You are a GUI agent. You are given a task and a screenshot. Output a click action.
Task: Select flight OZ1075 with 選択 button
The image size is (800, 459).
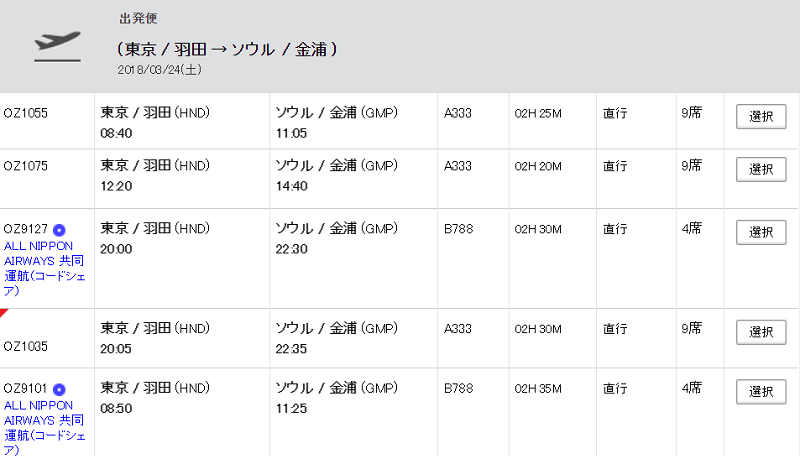pyautogui.click(x=761, y=169)
